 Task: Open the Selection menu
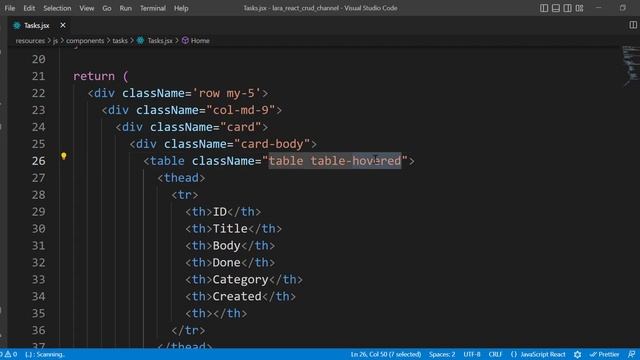click(x=57, y=8)
